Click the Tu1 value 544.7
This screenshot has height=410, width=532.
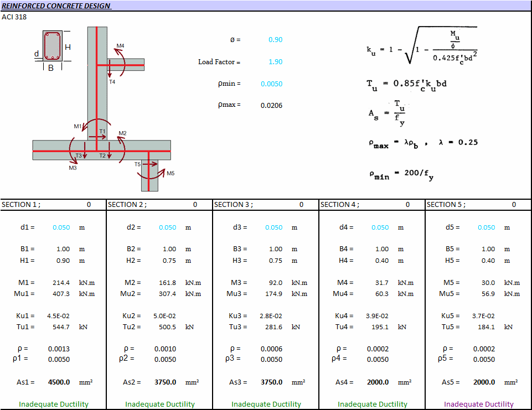click(61, 327)
